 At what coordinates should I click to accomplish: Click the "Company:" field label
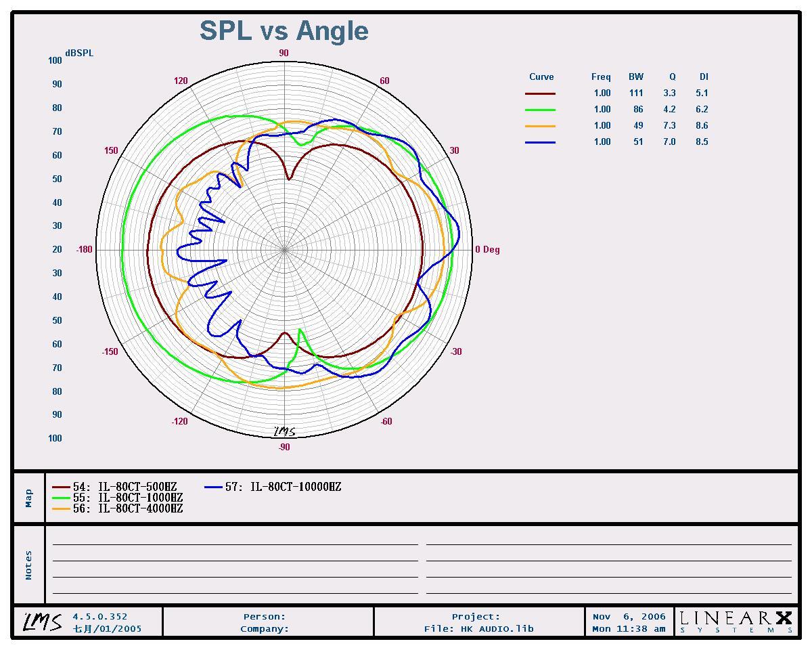point(265,629)
